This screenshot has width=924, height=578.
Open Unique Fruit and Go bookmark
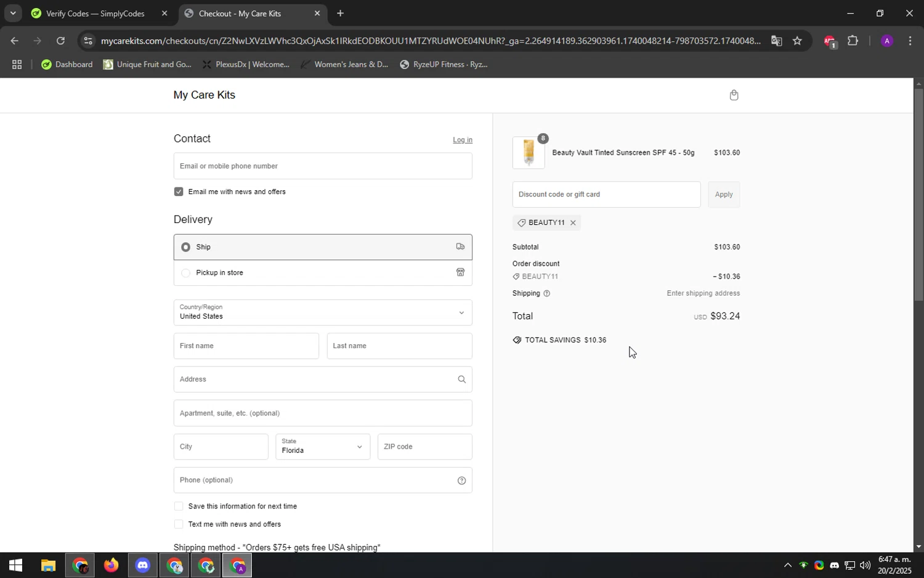(x=147, y=65)
